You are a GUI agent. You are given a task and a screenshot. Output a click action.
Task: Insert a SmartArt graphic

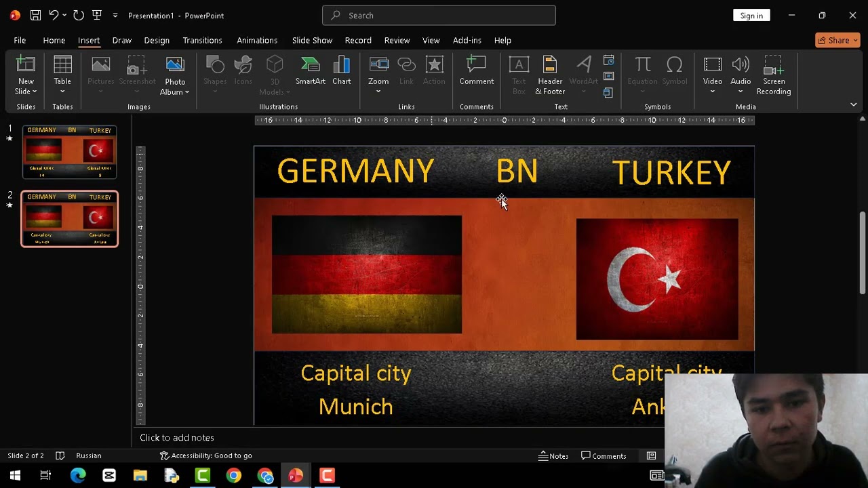310,70
